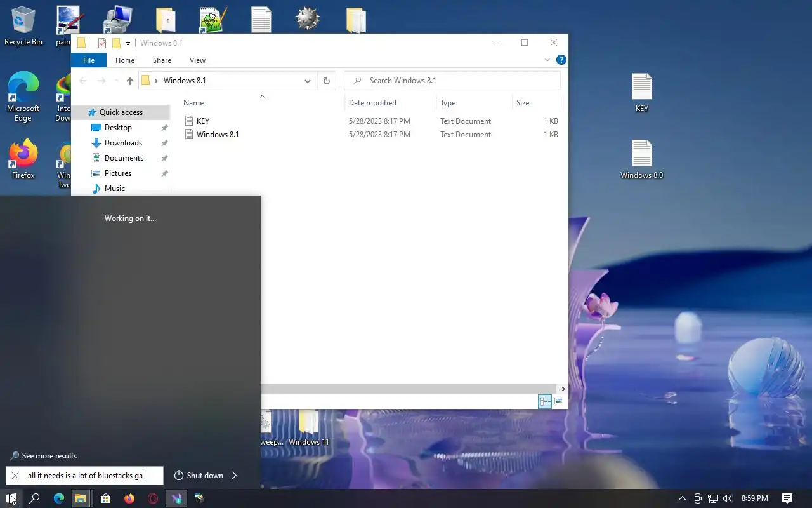Go up one folder level
The height and width of the screenshot is (508, 812).
click(x=130, y=81)
